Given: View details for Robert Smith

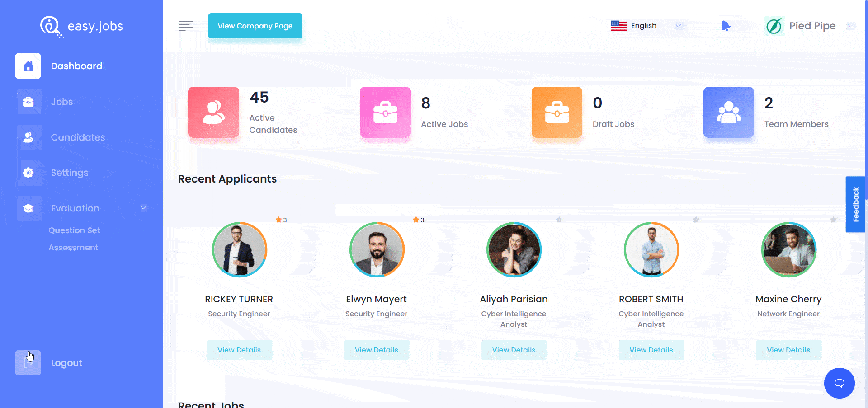Looking at the screenshot, I should pyautogui.click(x=651, y=350).
